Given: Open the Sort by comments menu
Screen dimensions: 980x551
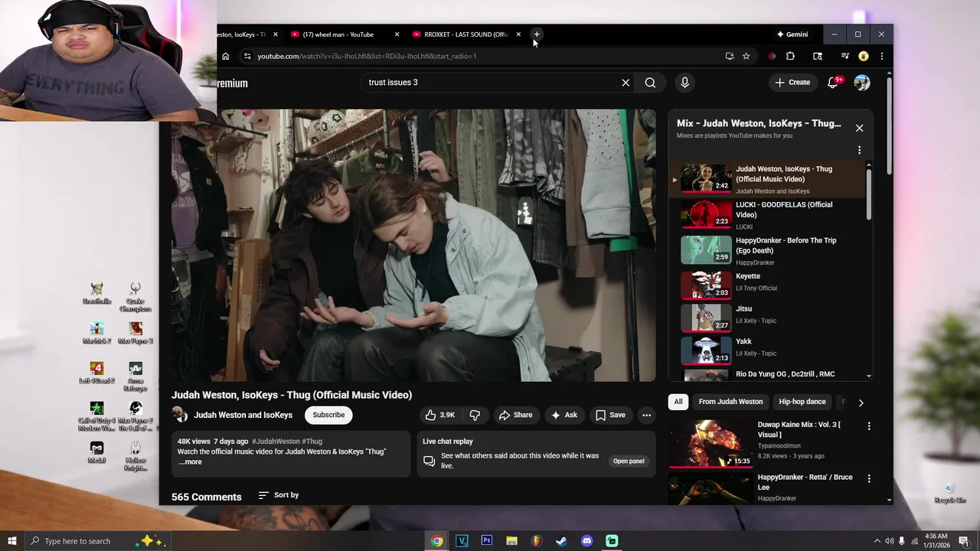Looking at the screenshot, I should point(279,495).
